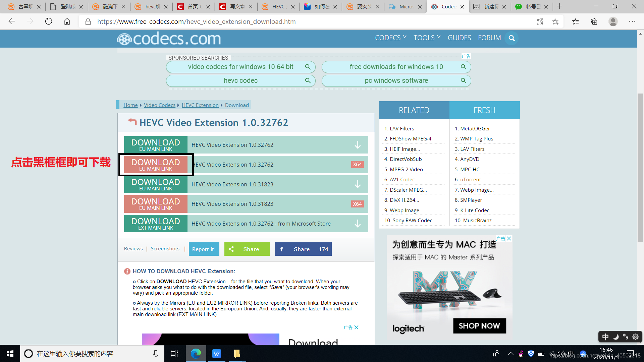
Task: Search 'video codecs for windows 10 64 bit'
Action: 241,67
